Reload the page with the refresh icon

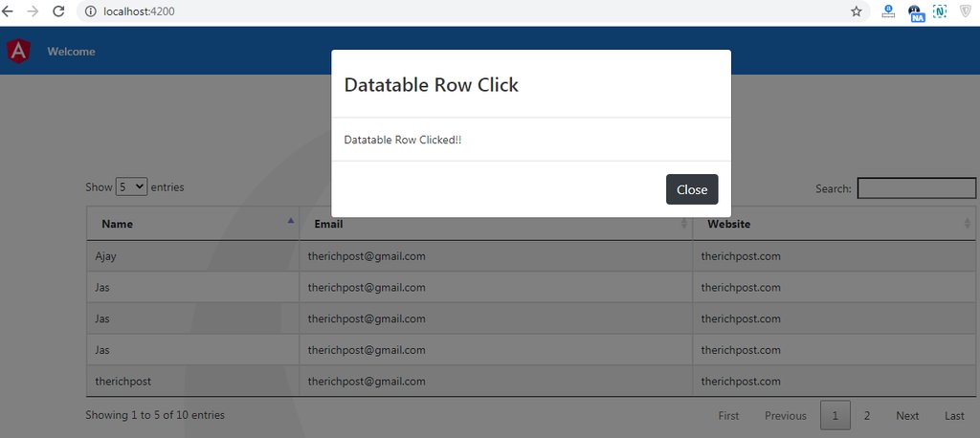coord(58,11)
